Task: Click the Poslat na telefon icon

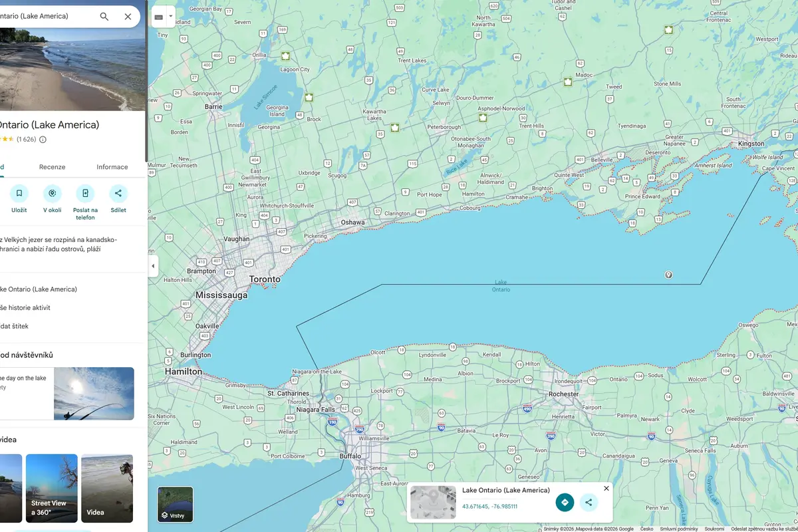Action: pos(85,194)
